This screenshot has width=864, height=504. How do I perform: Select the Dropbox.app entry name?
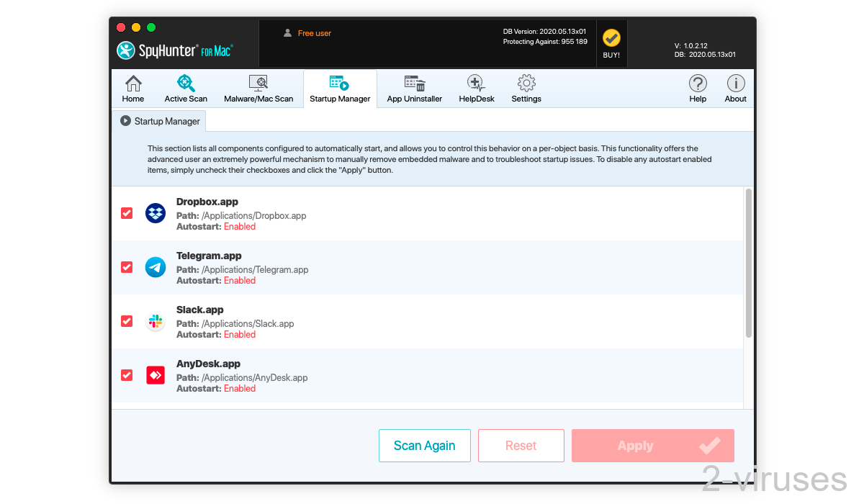click(207, 202)
